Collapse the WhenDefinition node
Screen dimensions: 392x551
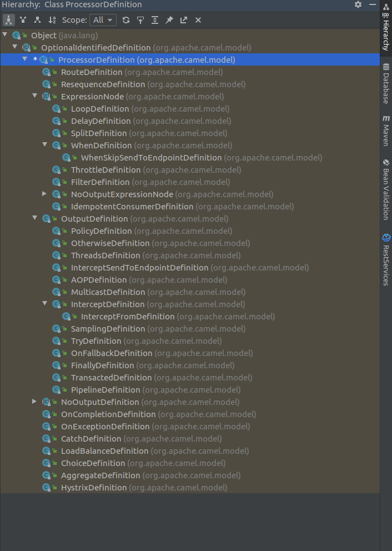44,144
